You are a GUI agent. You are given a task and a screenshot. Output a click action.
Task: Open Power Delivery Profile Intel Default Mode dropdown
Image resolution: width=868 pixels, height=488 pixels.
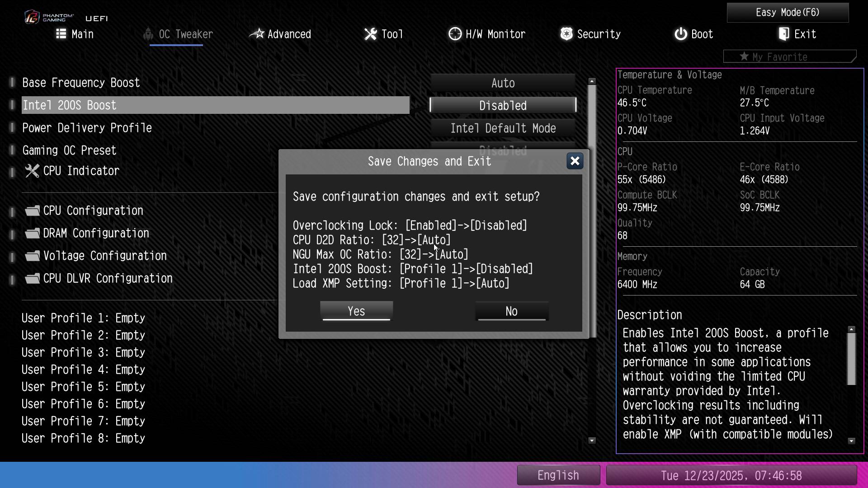503,128
